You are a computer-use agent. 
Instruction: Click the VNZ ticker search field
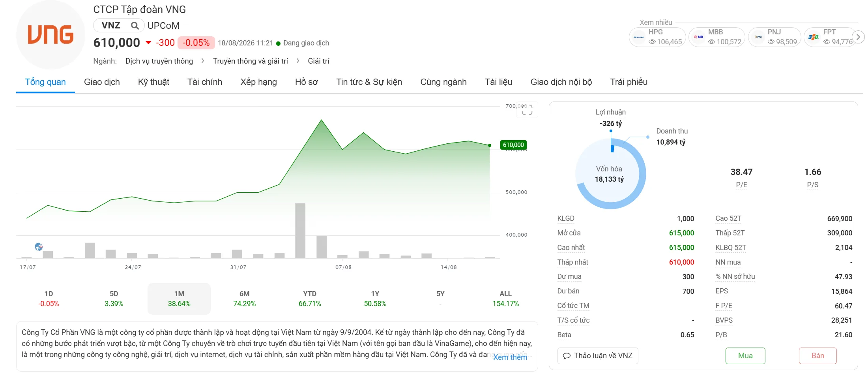pyautogui.click(x=118, y=26)
